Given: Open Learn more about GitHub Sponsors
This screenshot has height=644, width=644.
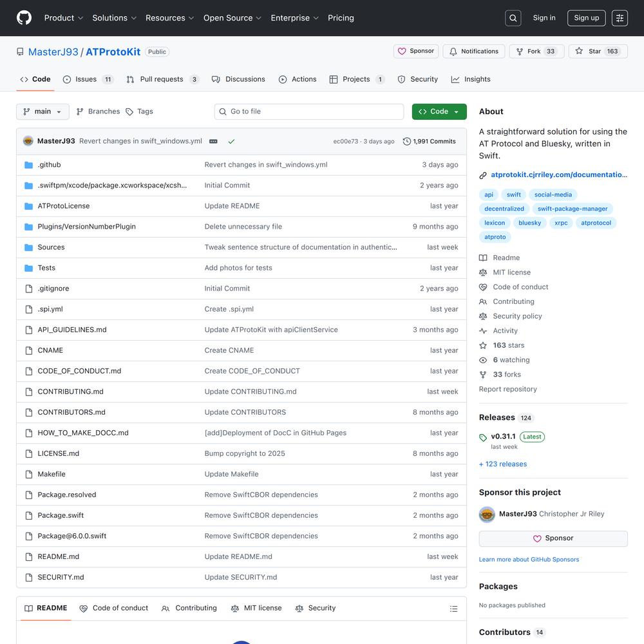Looking at the screenshot, I should (529, 560).
